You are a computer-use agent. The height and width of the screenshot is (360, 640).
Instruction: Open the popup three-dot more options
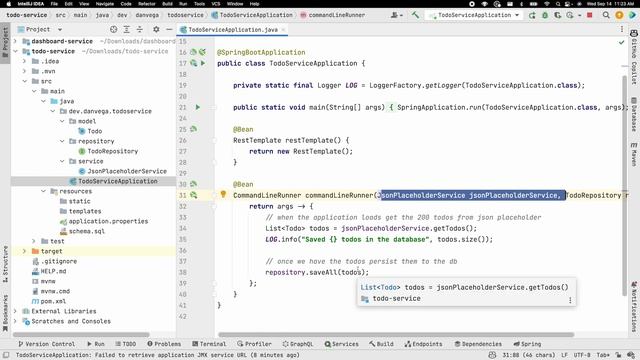570,300
